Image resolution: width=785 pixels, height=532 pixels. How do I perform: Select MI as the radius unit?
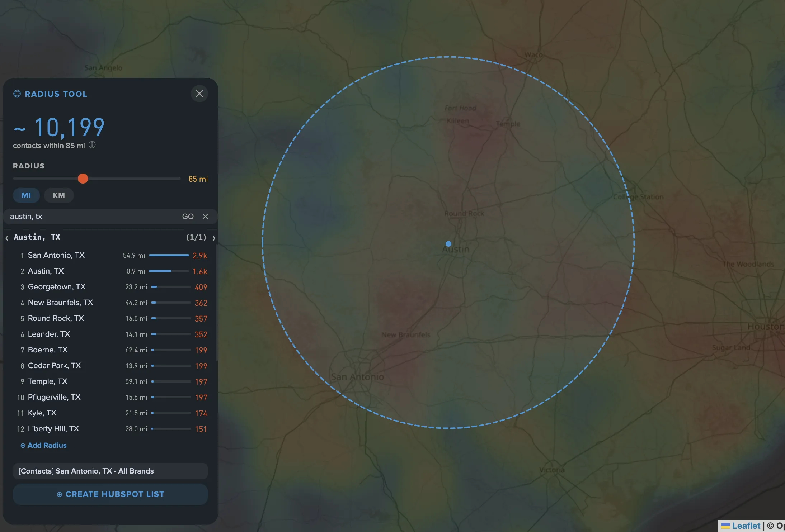(x=26, y=195)
